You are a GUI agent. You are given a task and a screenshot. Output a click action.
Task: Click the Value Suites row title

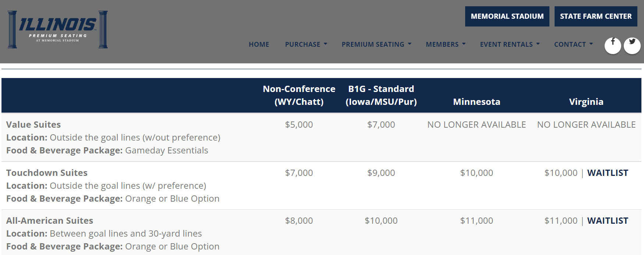point(33,124)
